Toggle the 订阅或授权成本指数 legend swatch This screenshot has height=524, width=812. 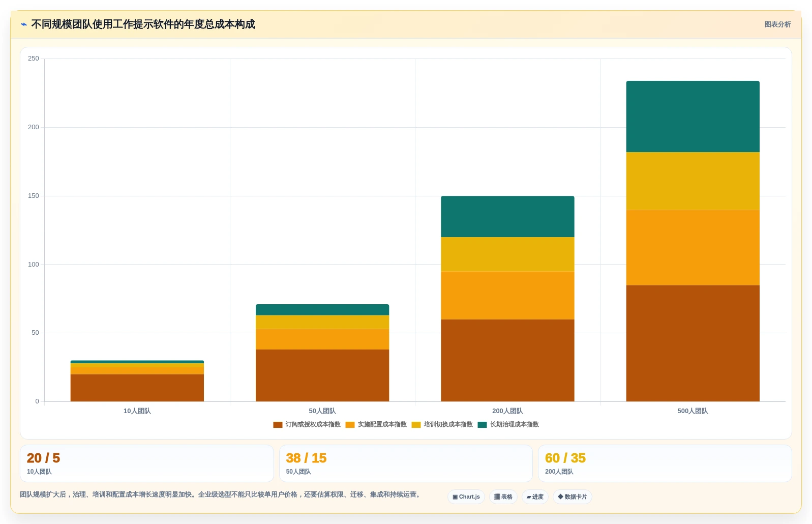pyautogui.click(x=278, y=425)
